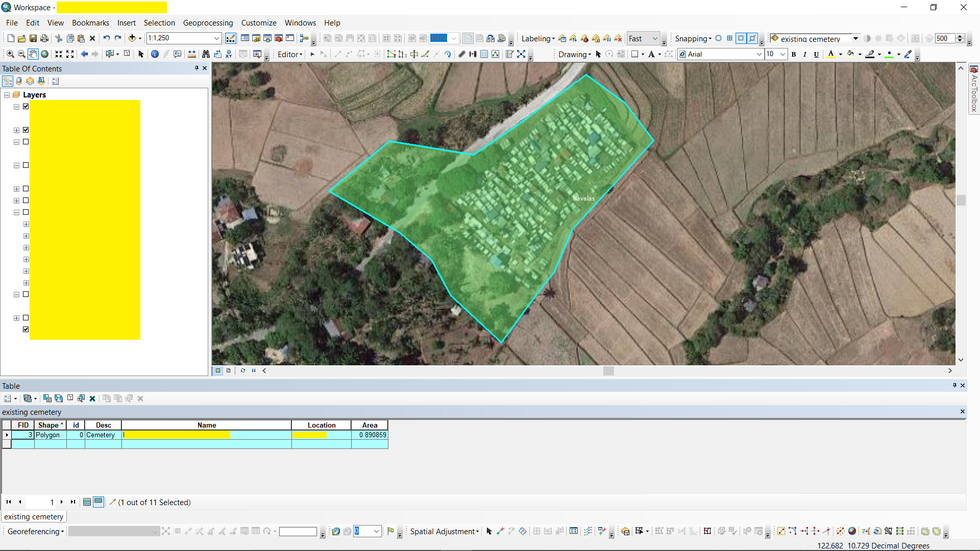Viewport: 980px width, 551px height.
Task: Open the Spatial Adjustment menu
Action: click(443, 531)
